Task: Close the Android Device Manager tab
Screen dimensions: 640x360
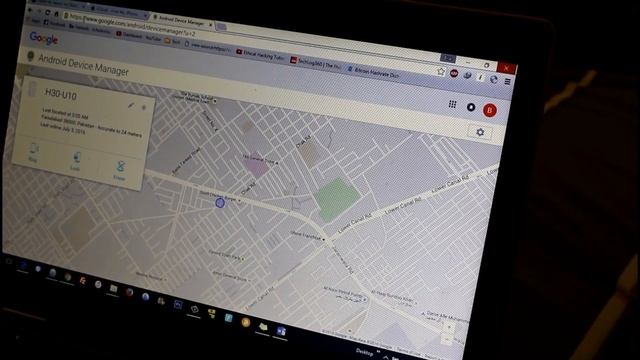Action: click(x=210, y=25)
